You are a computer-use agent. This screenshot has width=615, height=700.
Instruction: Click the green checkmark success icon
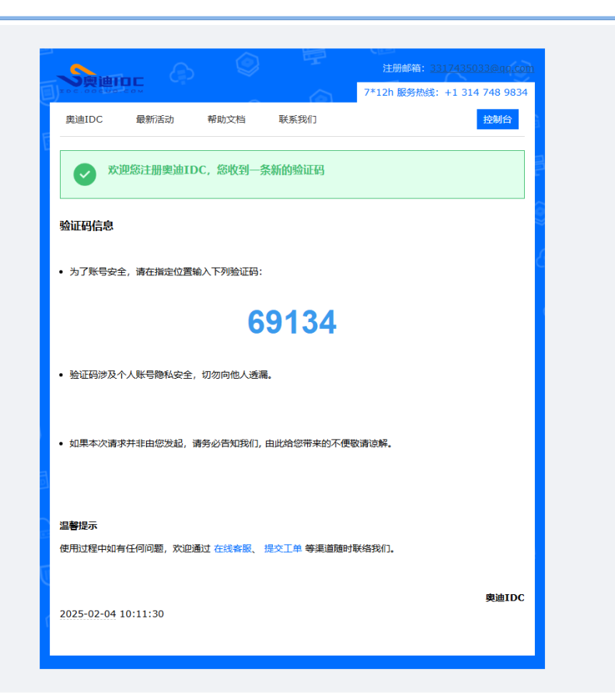85,174
